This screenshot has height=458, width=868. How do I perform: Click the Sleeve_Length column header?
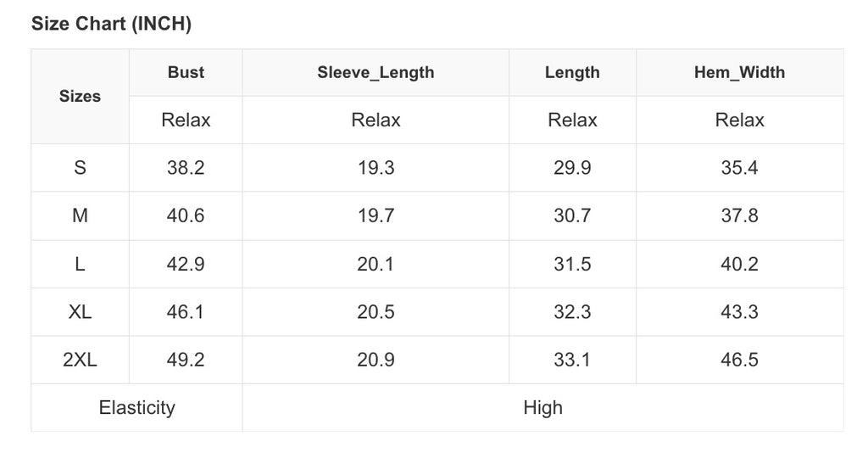pyautogui.click(x=376, y=73)
